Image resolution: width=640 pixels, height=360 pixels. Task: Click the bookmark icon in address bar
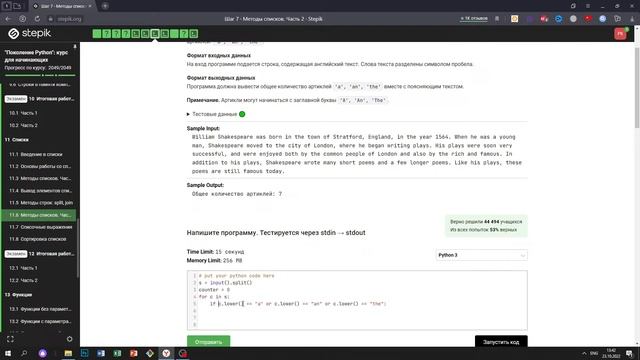(497, 19)
